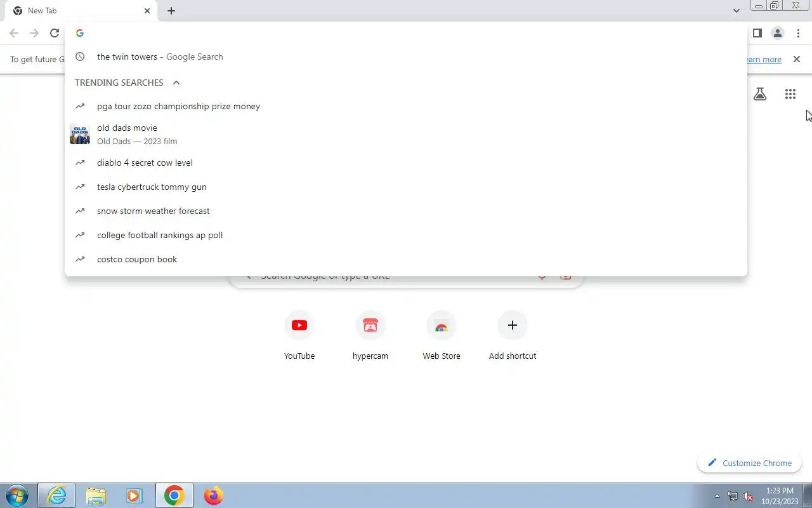Click the forward navigation arrow

(x=34, y=33)
